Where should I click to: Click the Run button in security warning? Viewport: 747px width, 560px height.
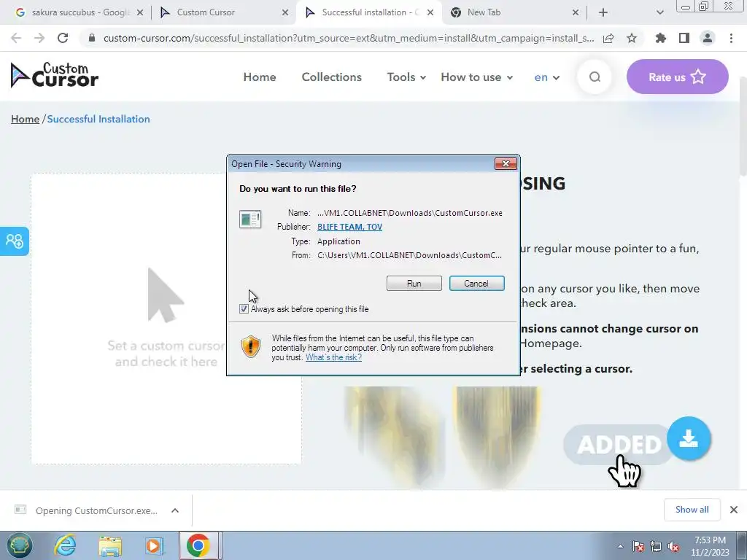pyautogui.click(x=414, y=284)
